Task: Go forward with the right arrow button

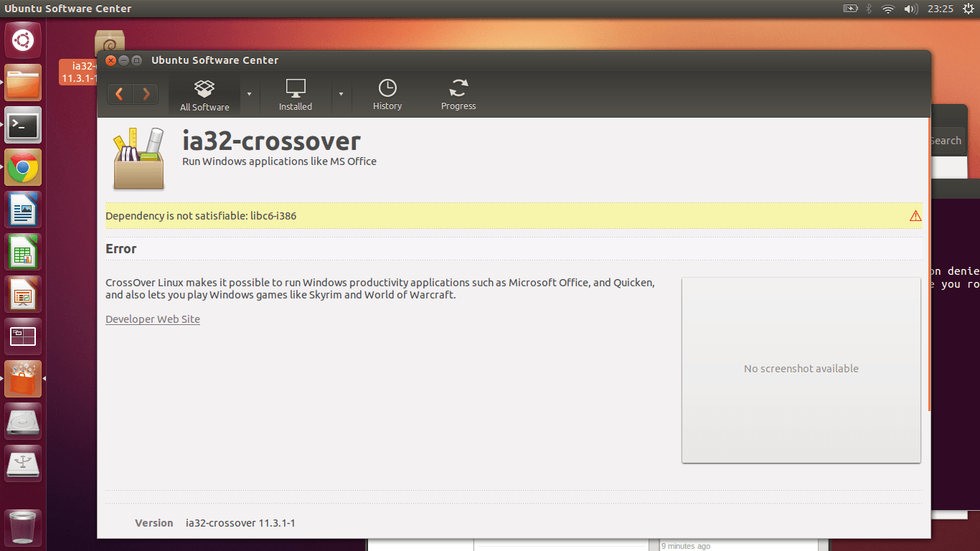Action: click(x=146, y=94)
